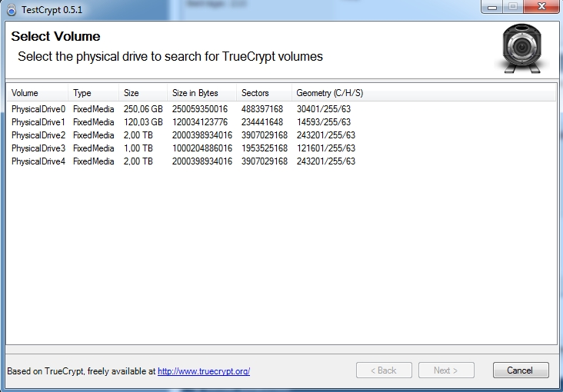The height and width of the screenshot is (392, 563).
Task: Click the Sectors column header
Action: pyautogui.click(x=264, y=93)
